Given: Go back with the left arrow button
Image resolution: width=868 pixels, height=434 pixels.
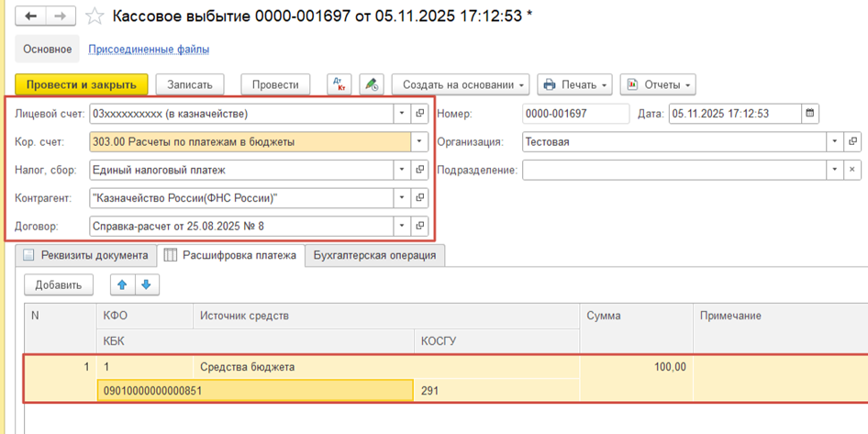Looking at the screenshot, I should point(31,16).
